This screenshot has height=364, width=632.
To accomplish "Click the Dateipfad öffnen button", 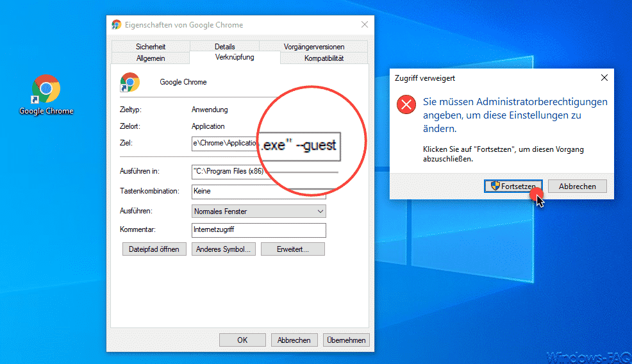I will tap(154, 249).
